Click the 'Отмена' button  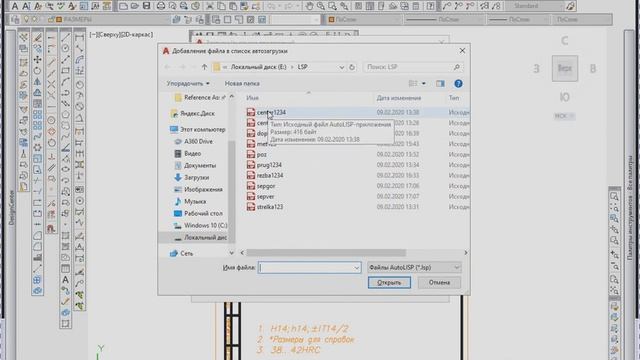439,282
